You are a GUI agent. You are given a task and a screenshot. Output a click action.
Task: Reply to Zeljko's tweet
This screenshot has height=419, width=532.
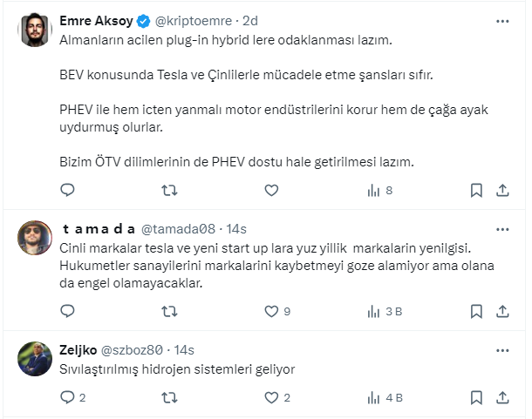[67, 398]
